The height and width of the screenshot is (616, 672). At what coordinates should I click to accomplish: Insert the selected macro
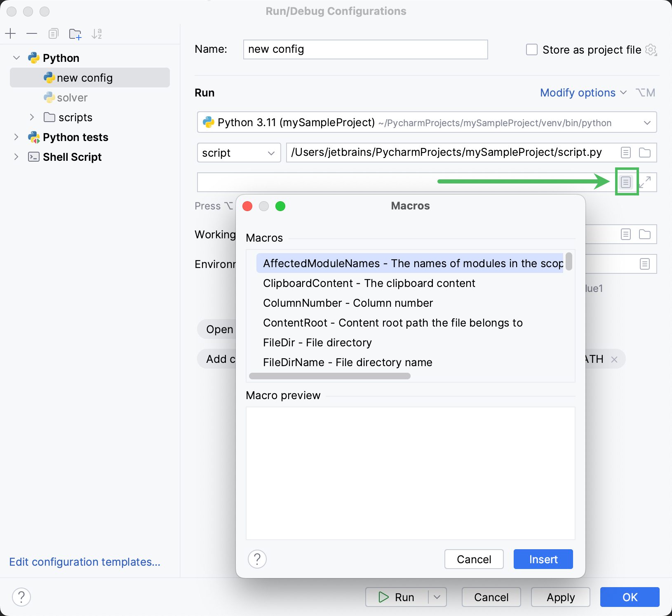point(543,559)
